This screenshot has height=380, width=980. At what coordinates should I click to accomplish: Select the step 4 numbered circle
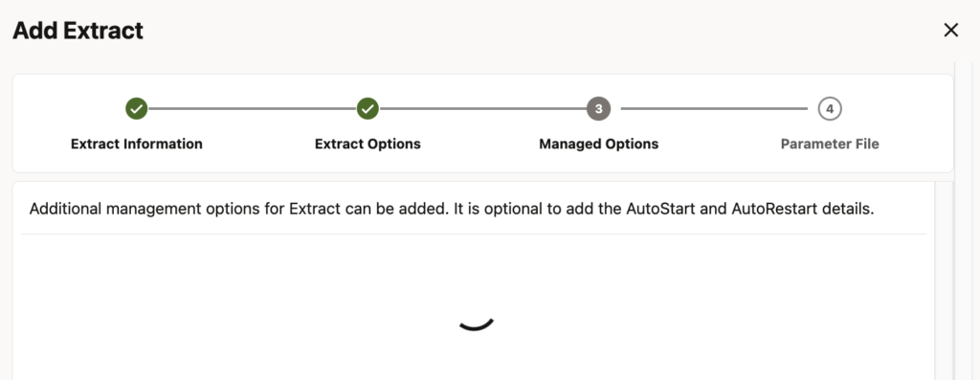click(x=830, y=109)
